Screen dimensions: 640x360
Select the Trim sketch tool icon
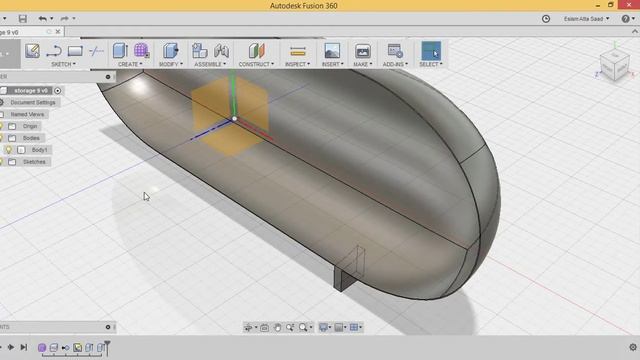tap(96, 51)
